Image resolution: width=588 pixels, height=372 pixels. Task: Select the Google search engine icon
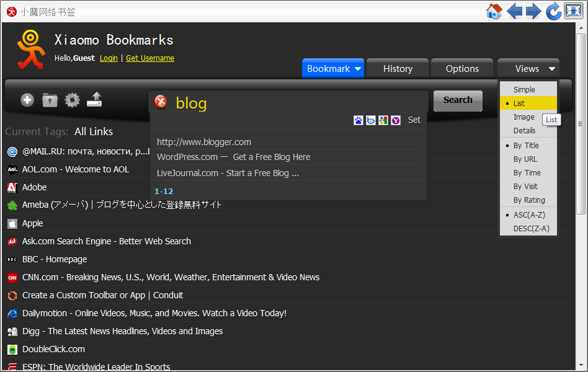(x=383, y=120)
